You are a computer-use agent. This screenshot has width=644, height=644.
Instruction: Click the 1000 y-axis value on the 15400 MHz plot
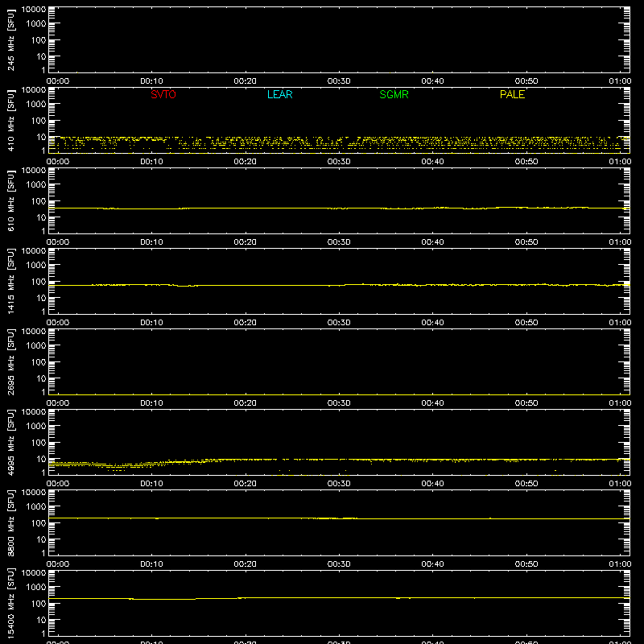pos(36,588)
